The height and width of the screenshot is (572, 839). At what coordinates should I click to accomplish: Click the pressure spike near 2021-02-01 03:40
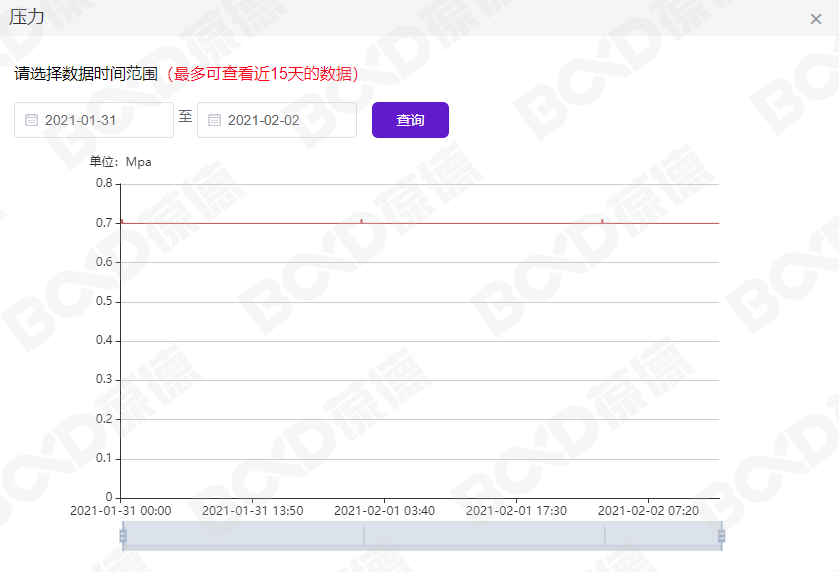coord(361,220)
